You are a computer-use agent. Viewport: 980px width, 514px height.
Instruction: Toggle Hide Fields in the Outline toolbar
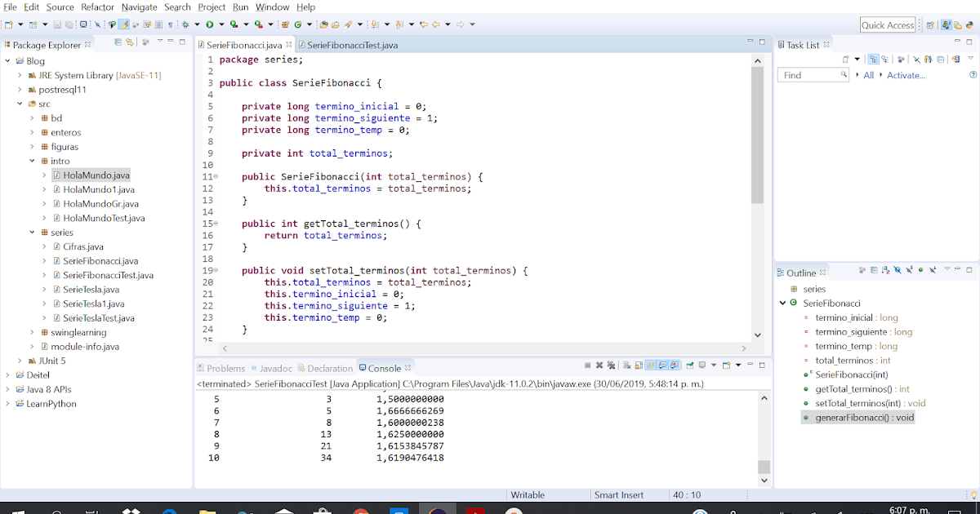pyautogui.click(x=898, y=272)
